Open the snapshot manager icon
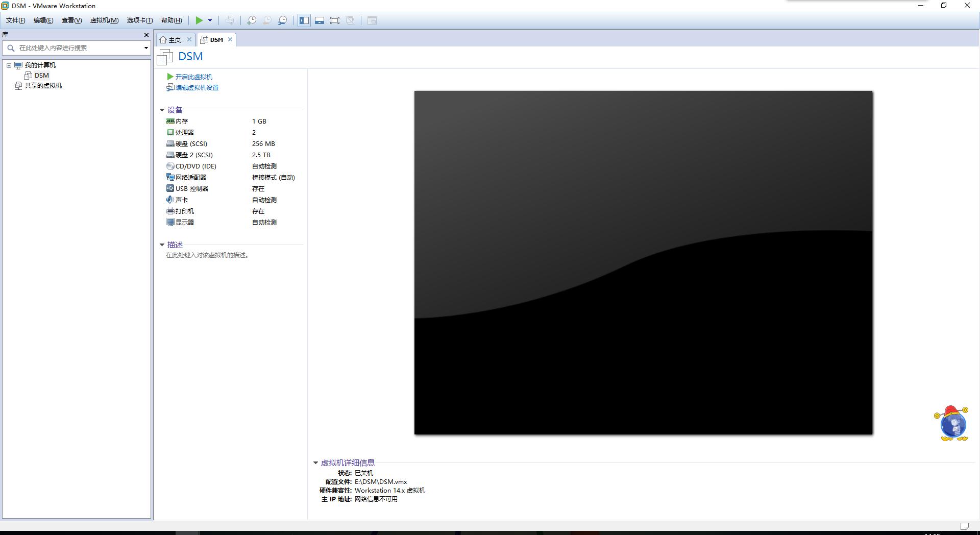Viewport: 980px width, 535px height. [x=282, y=20]
